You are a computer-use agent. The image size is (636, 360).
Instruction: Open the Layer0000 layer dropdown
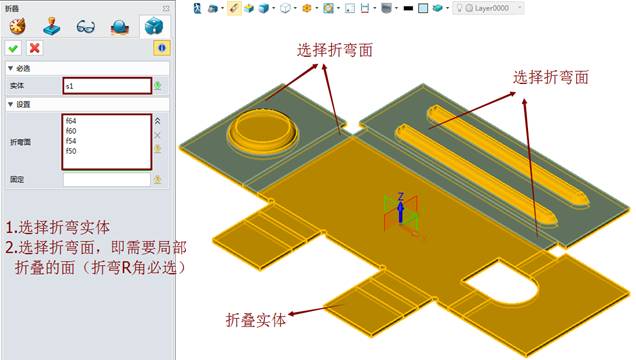tap(520, 8)
